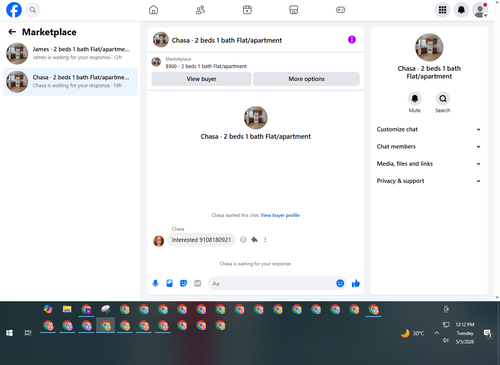Image resolution: width=500 pixels, height=365 pixels.
Task: Open the weather widget showing 30°C
Action: [413, 333]
